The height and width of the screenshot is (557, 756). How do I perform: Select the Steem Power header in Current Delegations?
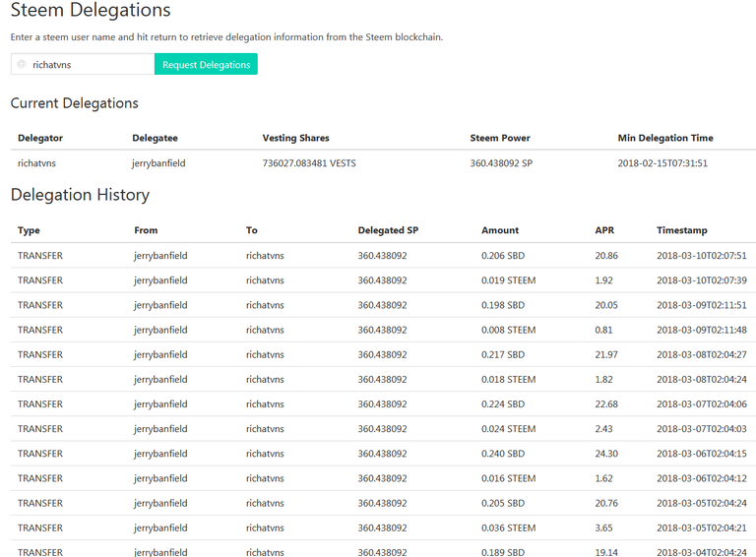pos(500,138)
